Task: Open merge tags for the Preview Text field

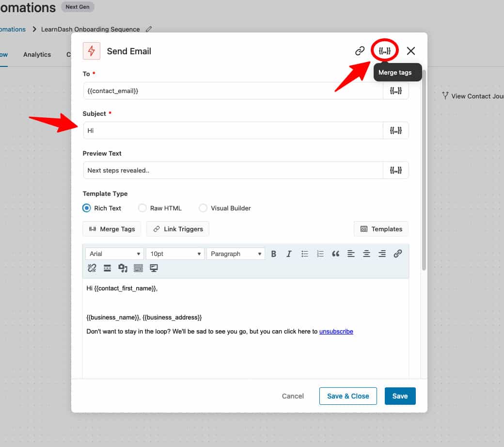Action: click(396, 170)
